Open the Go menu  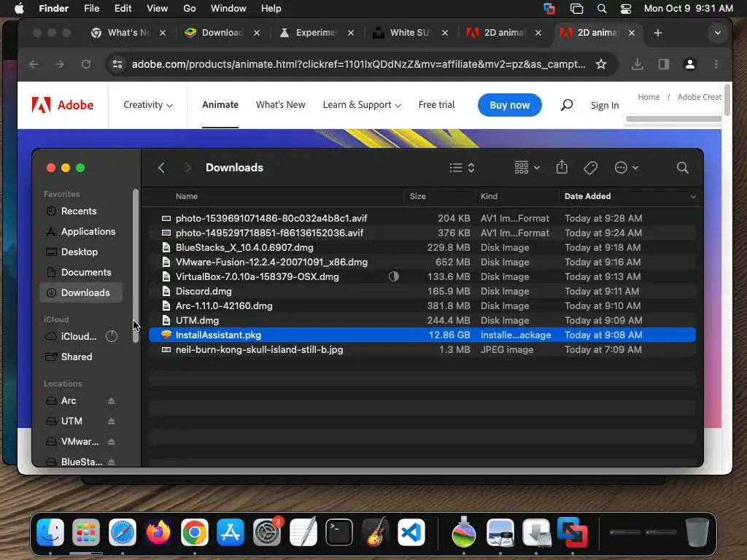(190, 9)
